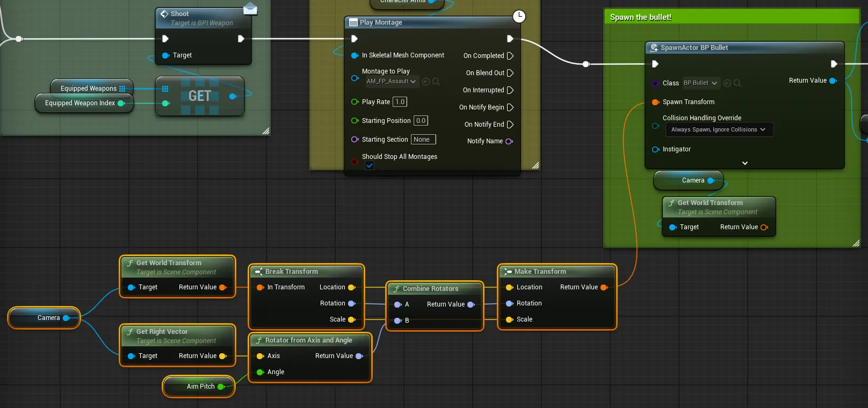Select the GET array node
Viewport: 868px width, 408px height.
click(x=200, y=96)
